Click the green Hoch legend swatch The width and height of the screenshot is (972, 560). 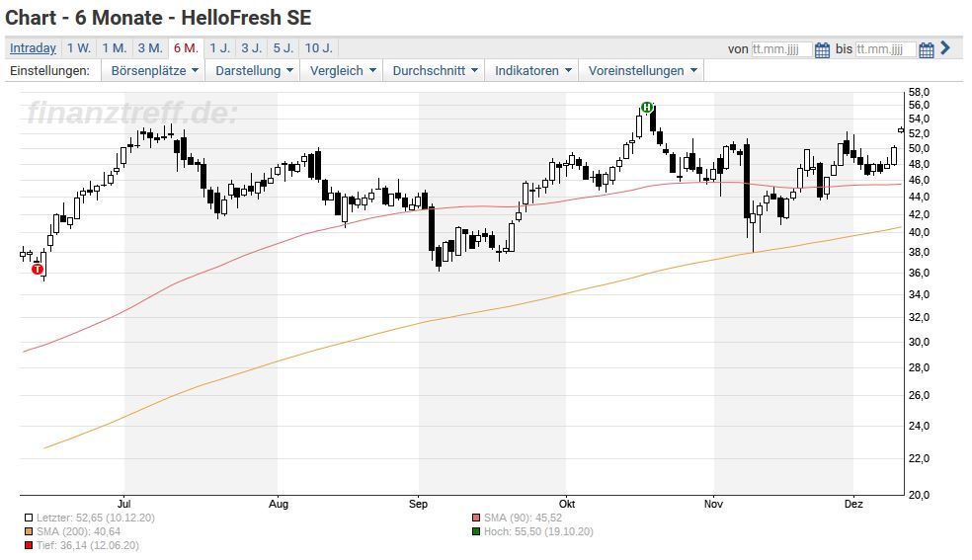click(x=476, y=531)
